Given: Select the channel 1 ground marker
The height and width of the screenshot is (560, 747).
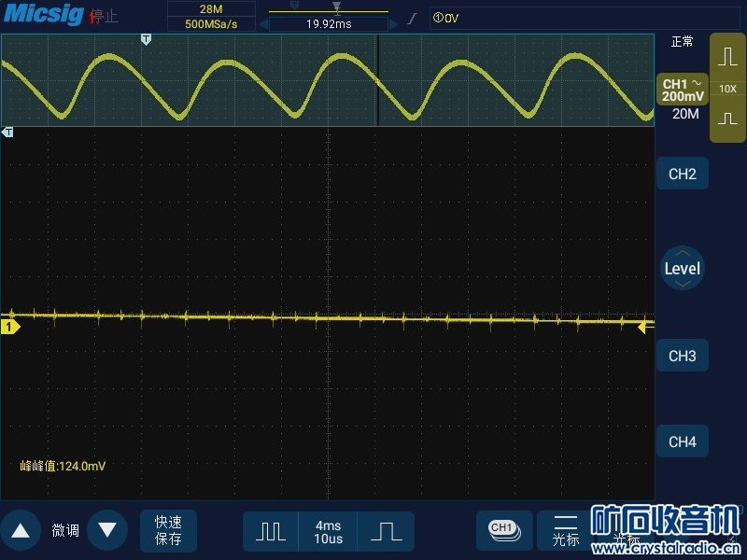Looking at the screenshot, I should click(x=10, y=328).
